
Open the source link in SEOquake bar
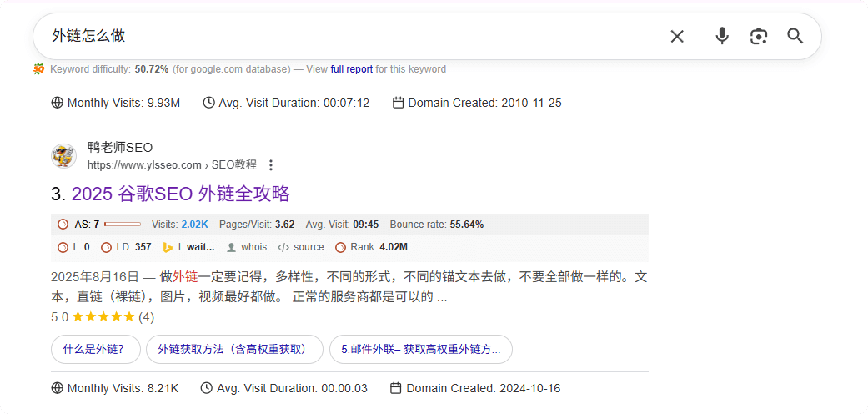309,247
